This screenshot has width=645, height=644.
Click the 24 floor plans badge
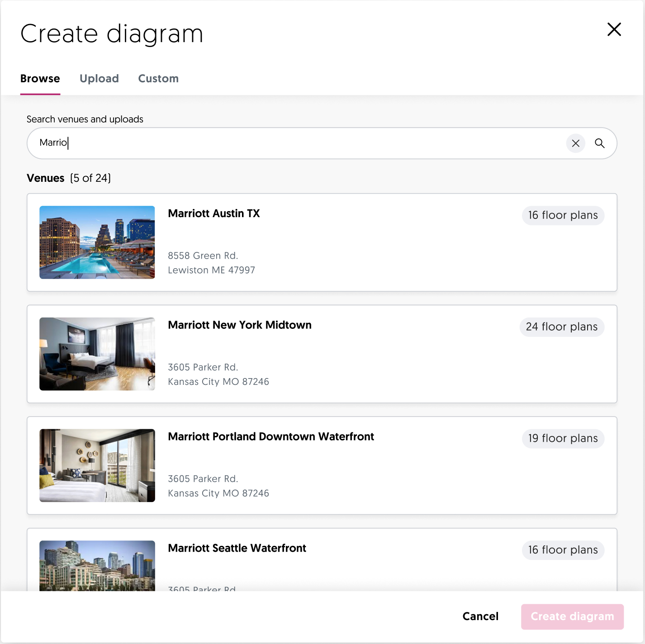[x=562, y=327]
